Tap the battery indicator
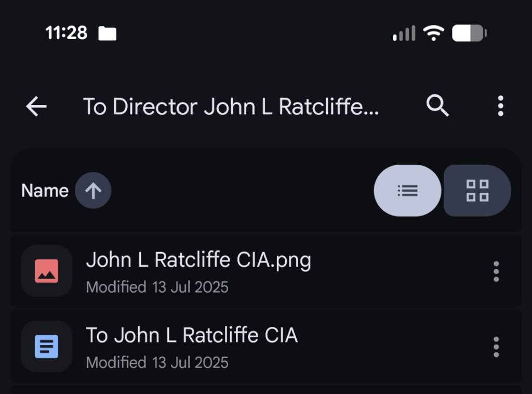The width and height of the screenshot is (532, 394). pyautogui.click(x=469, y=34)
